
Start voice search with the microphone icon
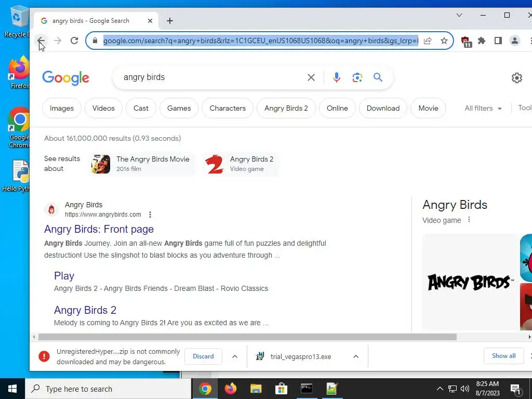336,78
